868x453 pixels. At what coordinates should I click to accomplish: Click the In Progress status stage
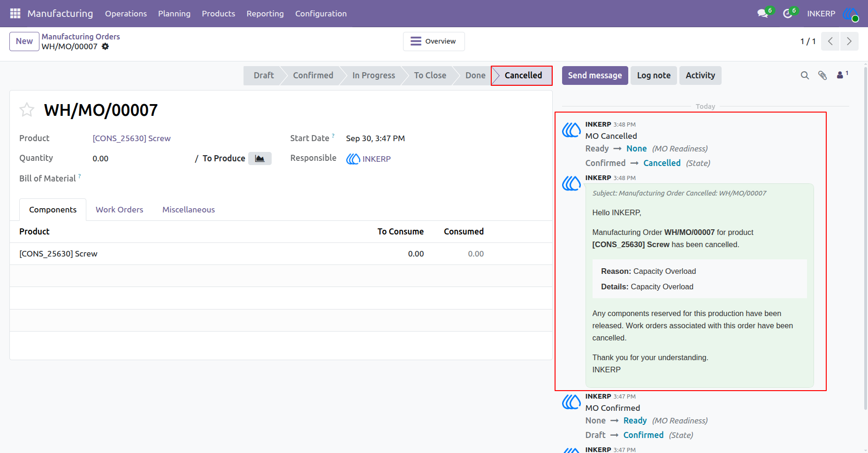click(373, 75)
